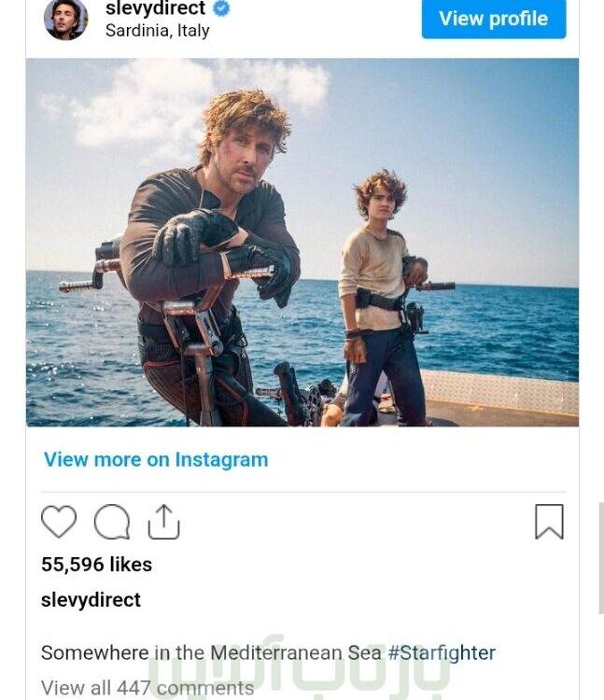Screen dimensions: 604x700
Task: Like the post with the heart icon
Action: [x=59, y=522]
